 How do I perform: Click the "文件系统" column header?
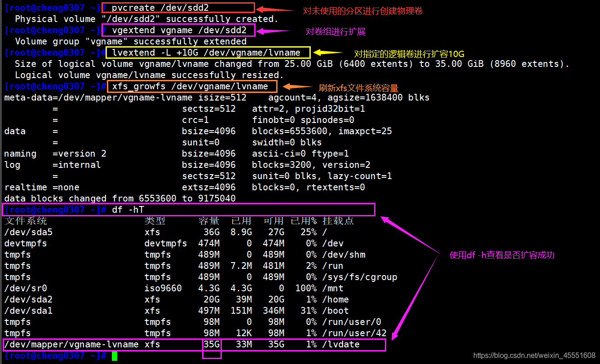pos(26,221)
